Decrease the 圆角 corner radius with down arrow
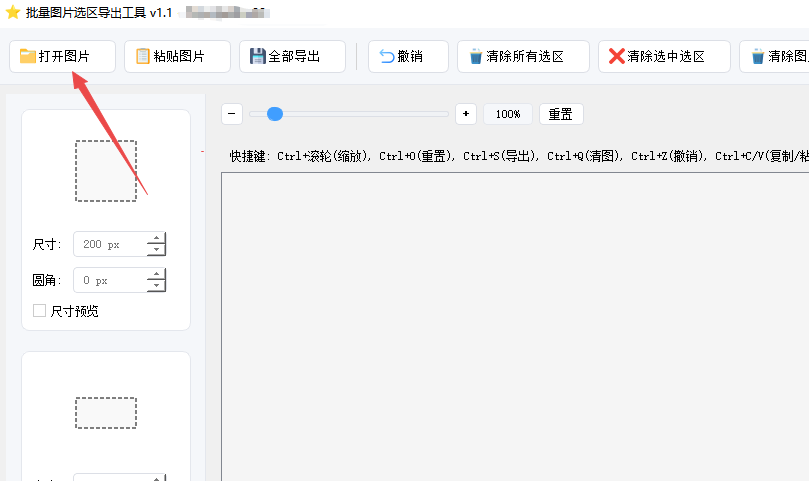The width and height of the screenshot is (809, 481). click(156, 287)
